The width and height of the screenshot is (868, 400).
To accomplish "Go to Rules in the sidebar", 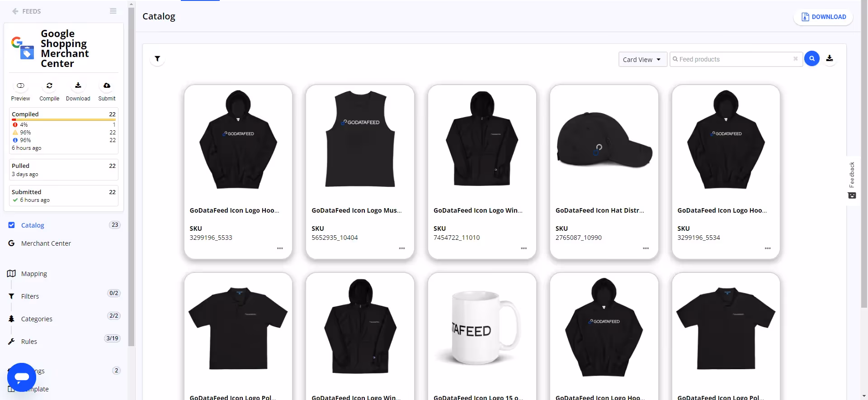I will 29,342.
